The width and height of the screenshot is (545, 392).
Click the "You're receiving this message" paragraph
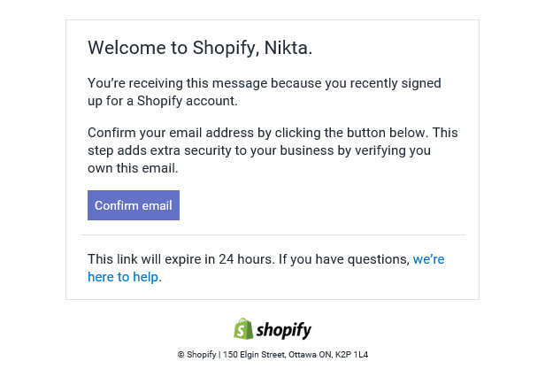coord(265,92)
